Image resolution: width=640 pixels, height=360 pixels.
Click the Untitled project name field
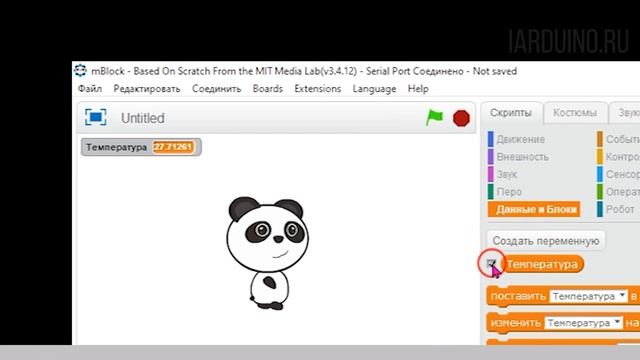143,118
